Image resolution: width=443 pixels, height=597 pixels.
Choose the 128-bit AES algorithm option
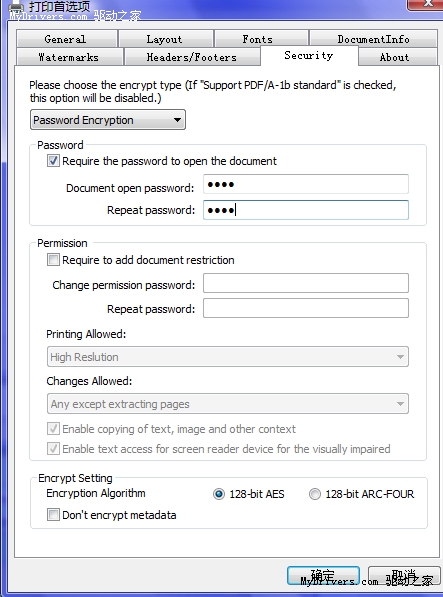(219, 494)
